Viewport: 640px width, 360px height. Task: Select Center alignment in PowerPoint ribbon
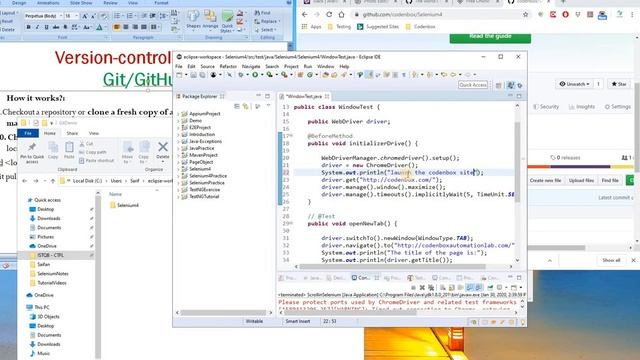tap(126, 27)
